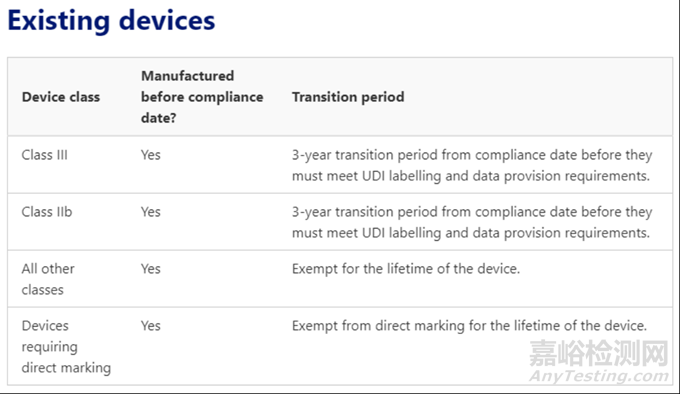Click the 'Class IIb' cell
This screenshot has height=394, width=680.
click(47, 212)
